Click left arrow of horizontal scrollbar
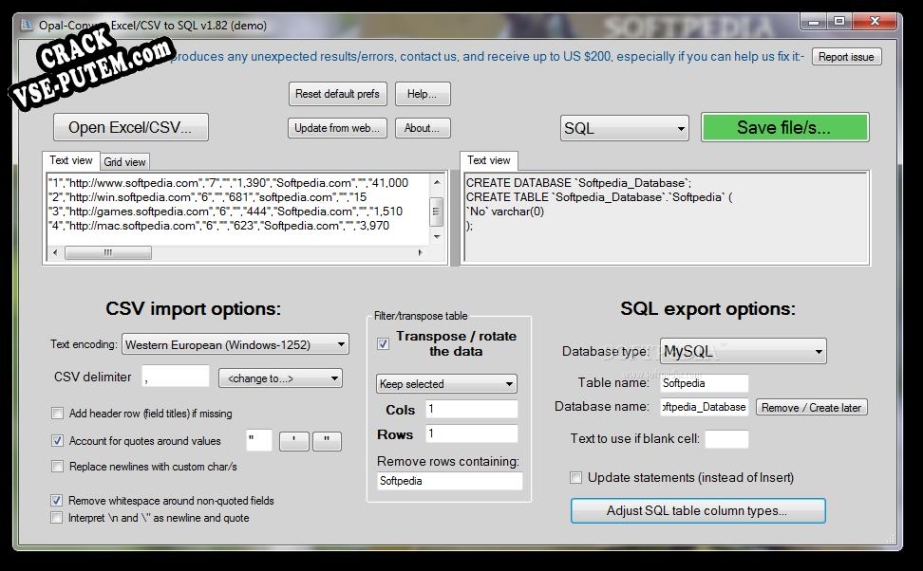The height and width of the screenshot is (571, 923). coord(55,253)
